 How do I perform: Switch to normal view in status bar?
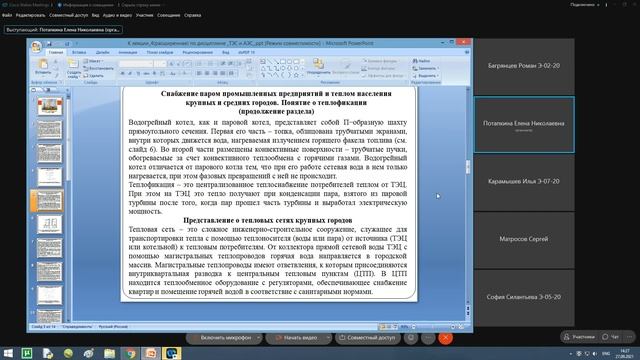[x=382, y=327]
